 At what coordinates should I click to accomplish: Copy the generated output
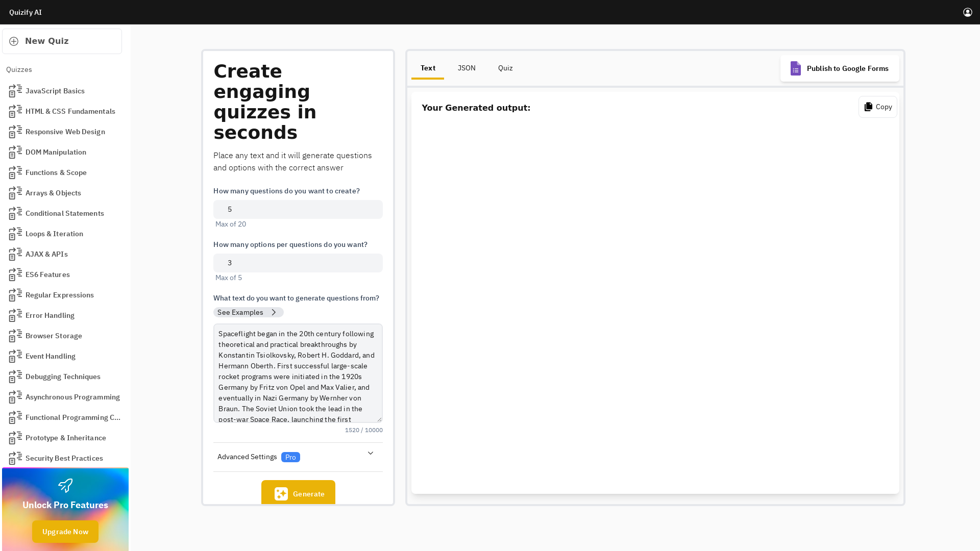(x=877, y=107)
